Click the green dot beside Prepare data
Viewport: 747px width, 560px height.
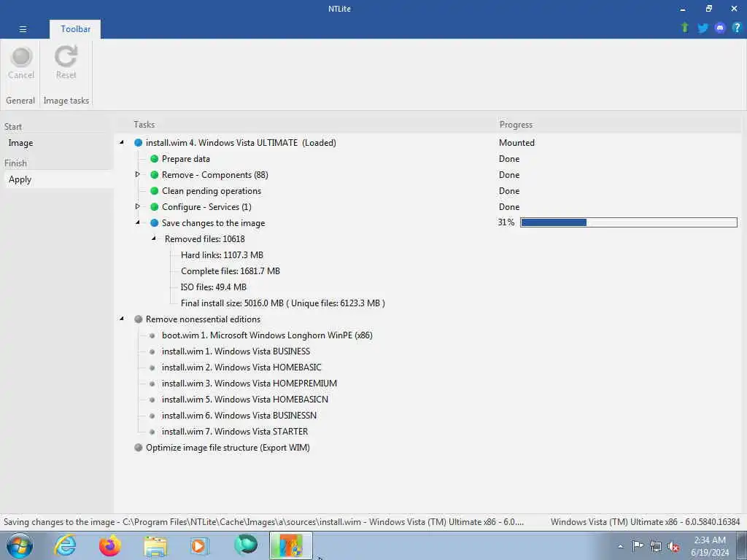pos(155,158)
